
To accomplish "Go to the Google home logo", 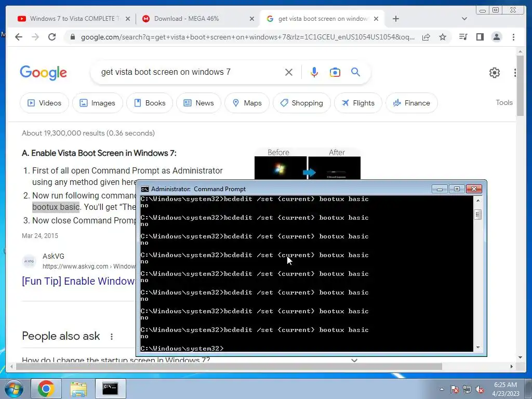I will 44,73.
